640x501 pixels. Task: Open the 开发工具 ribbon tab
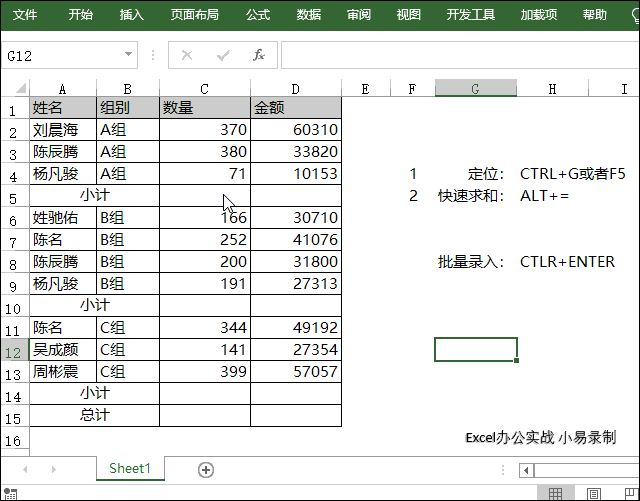[471, 15]
